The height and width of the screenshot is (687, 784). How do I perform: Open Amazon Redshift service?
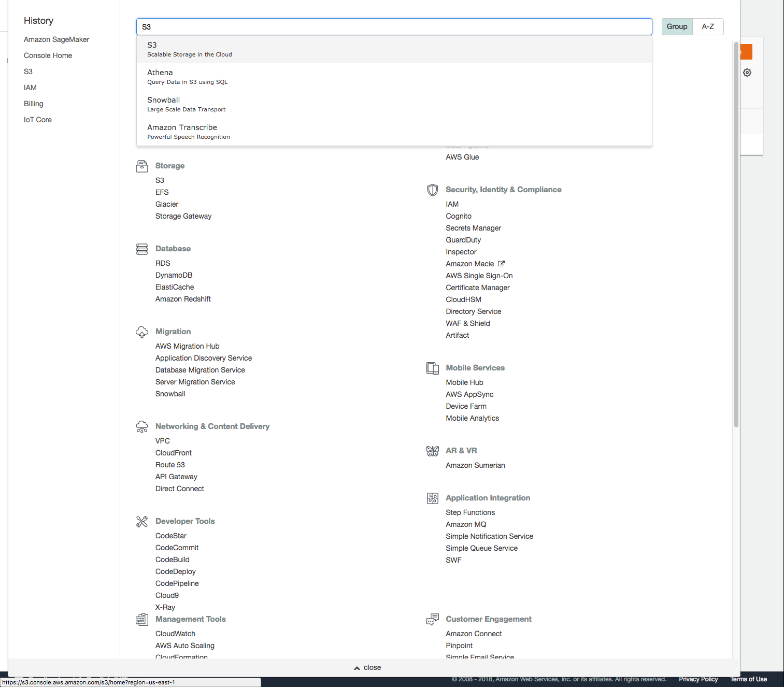[183, 299]
